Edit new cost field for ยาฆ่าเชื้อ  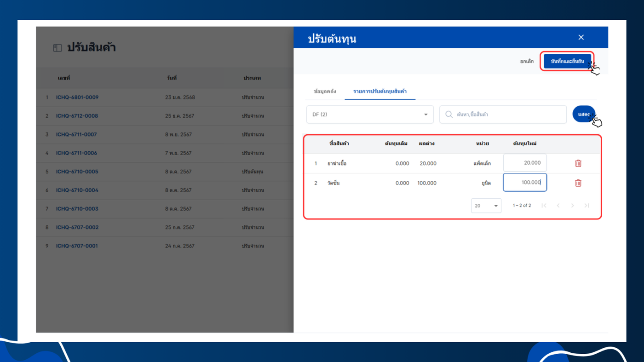coord(525,163)
